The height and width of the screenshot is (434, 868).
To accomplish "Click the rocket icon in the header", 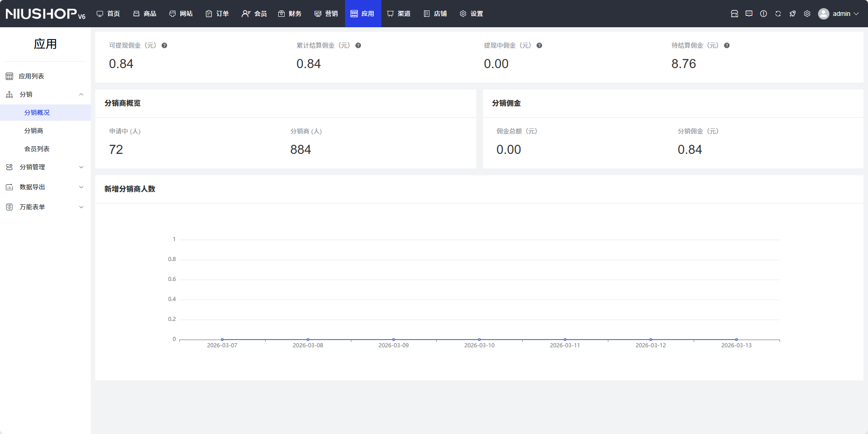I will coord(793,14).
